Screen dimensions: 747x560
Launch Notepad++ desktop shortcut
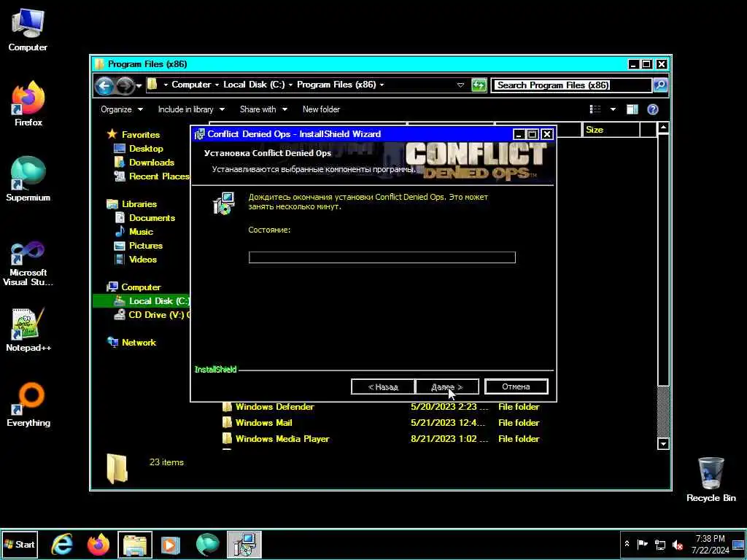tap(28, 330)
